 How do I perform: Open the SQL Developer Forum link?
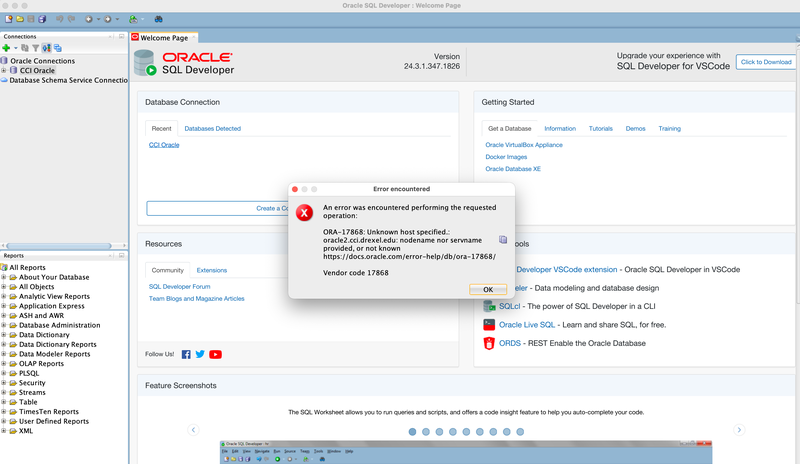[x=179, y=287]
